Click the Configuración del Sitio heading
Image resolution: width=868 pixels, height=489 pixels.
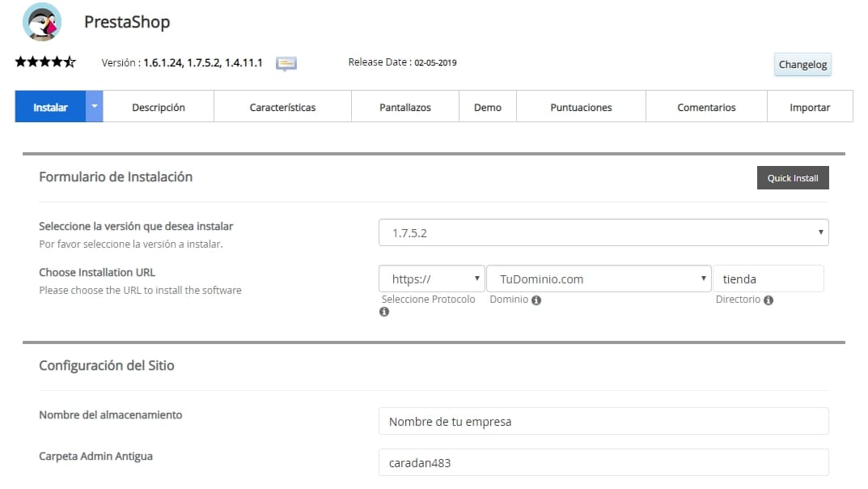tap(106, 365)
